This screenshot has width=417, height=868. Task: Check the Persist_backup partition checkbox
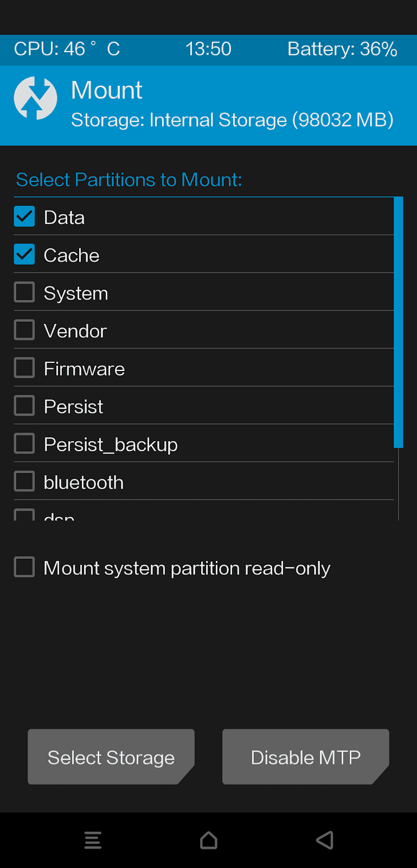24,444
